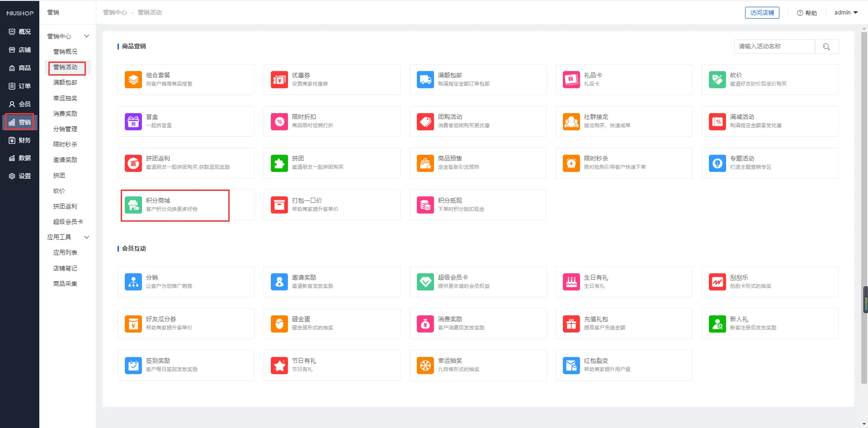
Task: Click the 请输入活动名称 search field
Action: pyautogui.click(x=774, y=47)
